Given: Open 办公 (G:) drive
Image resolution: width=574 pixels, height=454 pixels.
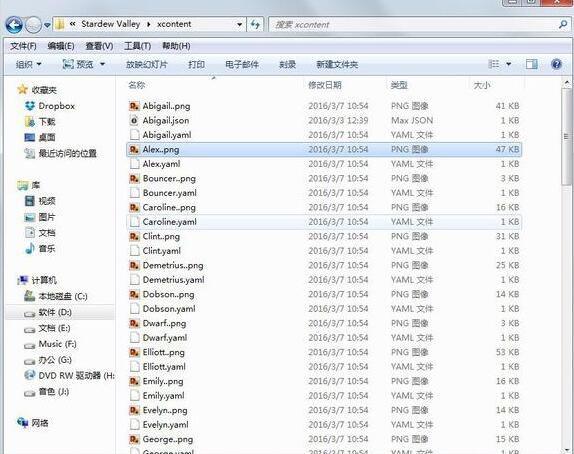Looking at the screenshot, I should (48, 360).
